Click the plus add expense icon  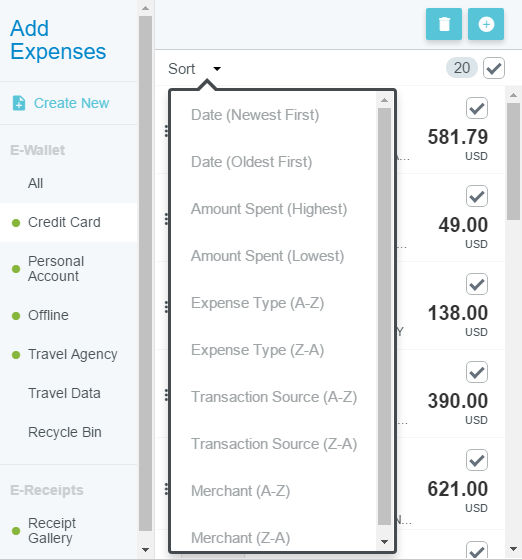coord(486,24)
